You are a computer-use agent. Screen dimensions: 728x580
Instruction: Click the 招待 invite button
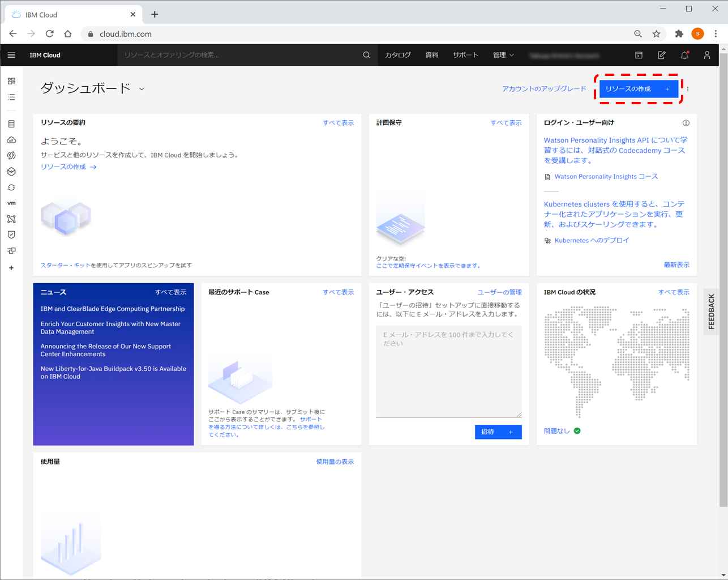(498, 432)
